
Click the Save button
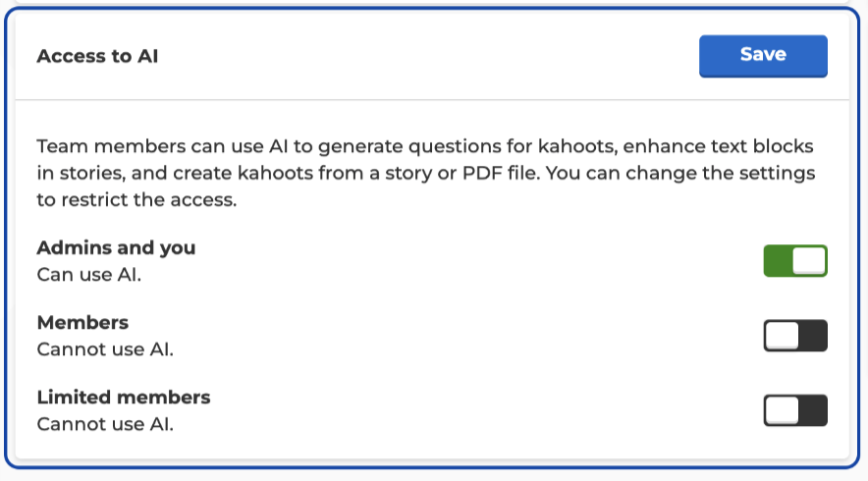[x=763, y=56]
